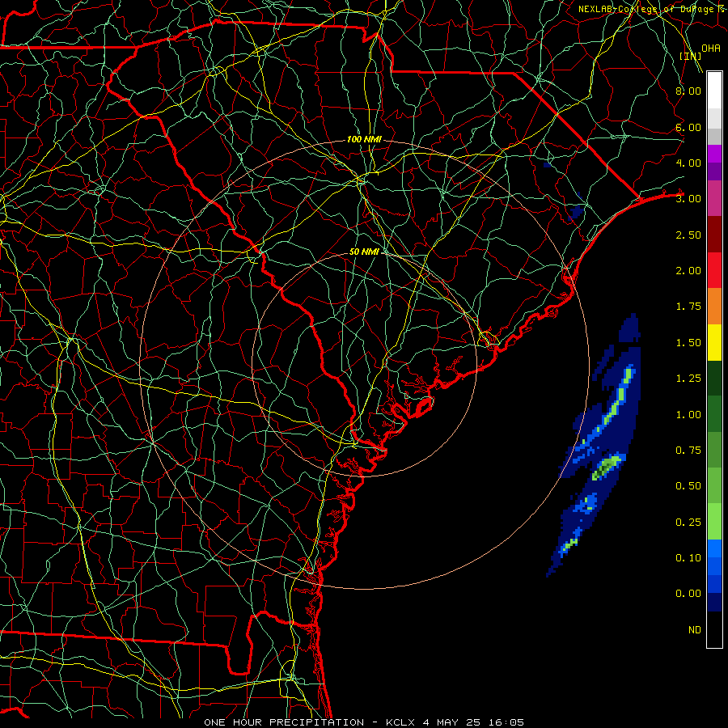Click the 8.00 legend value
This screenshot has width=728, height=728.
point(688,91)
